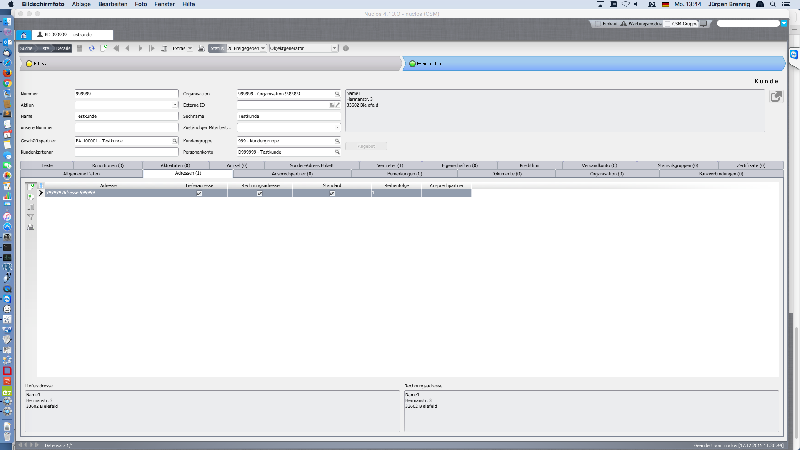This screenshot has width=800, height=450.
Task: Click into the Nummer input field
Action: [127, 94]
